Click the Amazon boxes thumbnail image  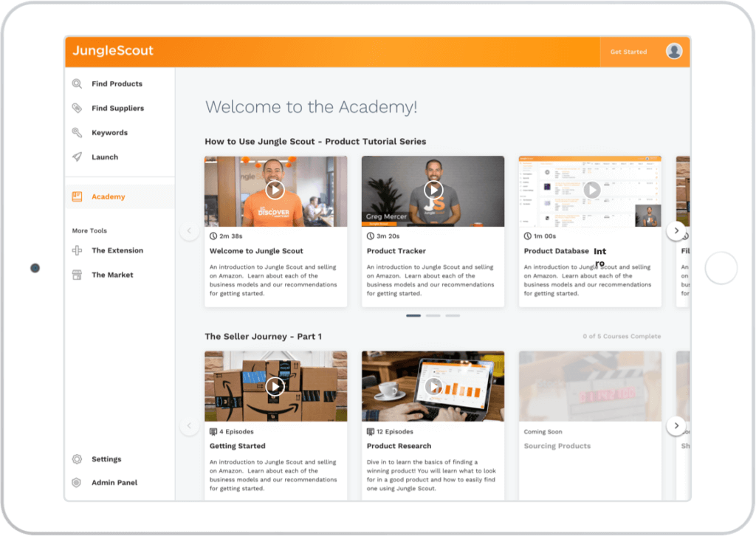(x=276, y=386)
